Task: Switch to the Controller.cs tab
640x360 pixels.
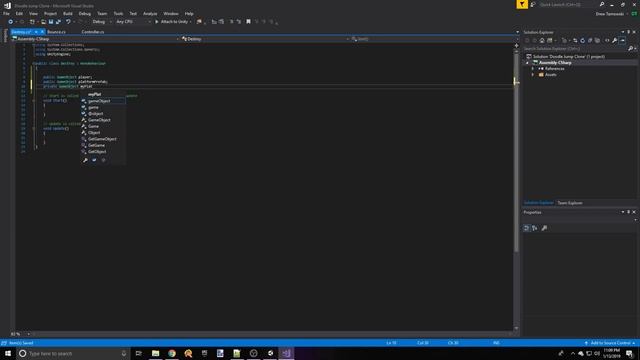Action: 93,32
